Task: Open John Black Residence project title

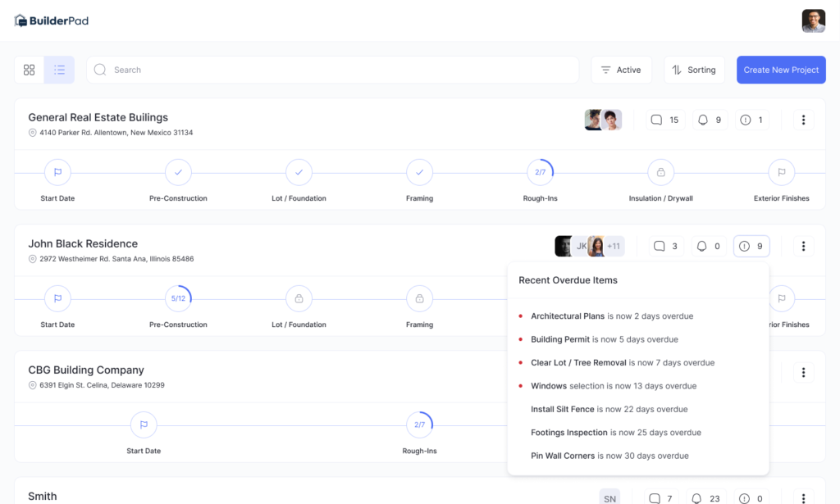Action: click(83, 243)
